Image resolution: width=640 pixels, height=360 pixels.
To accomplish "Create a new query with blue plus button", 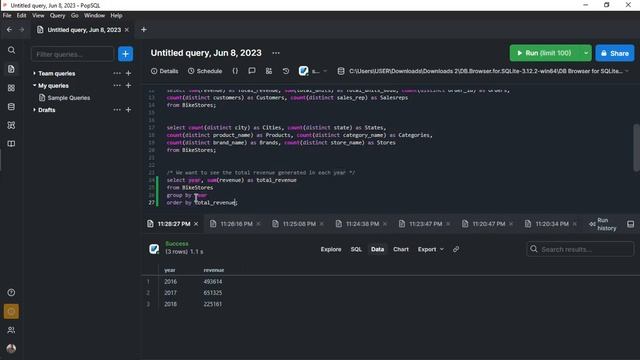I will 125,54.
